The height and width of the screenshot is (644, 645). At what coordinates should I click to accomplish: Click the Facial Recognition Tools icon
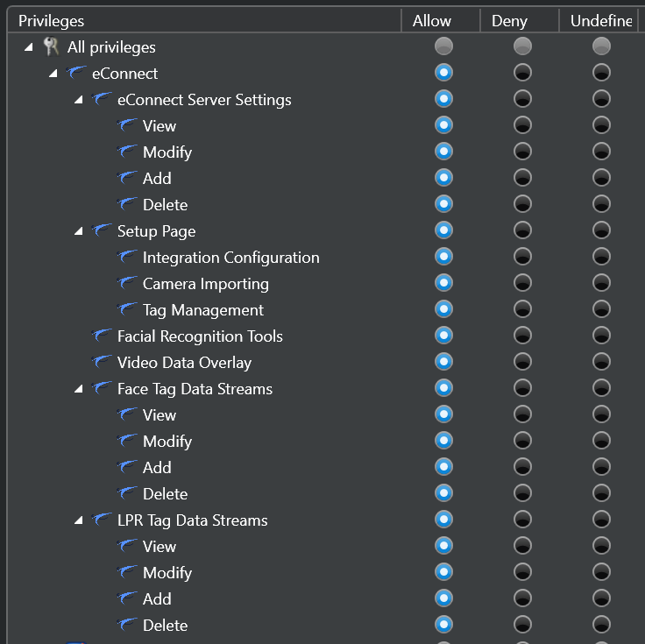point(103,336)
